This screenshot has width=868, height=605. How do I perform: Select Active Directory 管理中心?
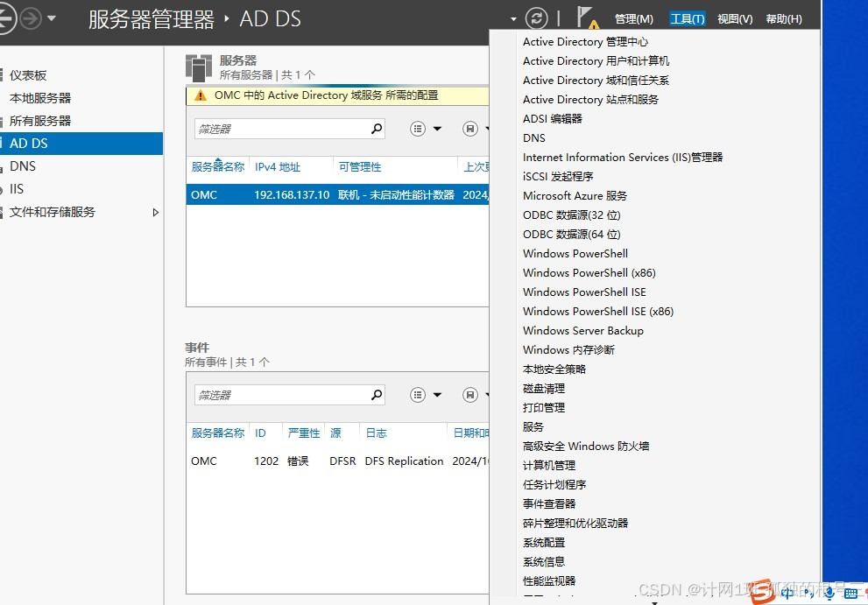[x=585, y=42]
